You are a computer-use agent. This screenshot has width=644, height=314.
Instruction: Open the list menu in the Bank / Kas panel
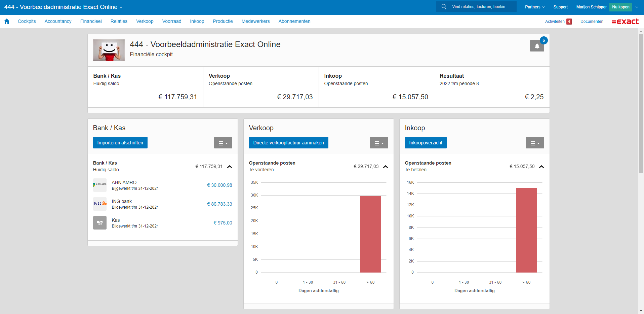[223, 143]
